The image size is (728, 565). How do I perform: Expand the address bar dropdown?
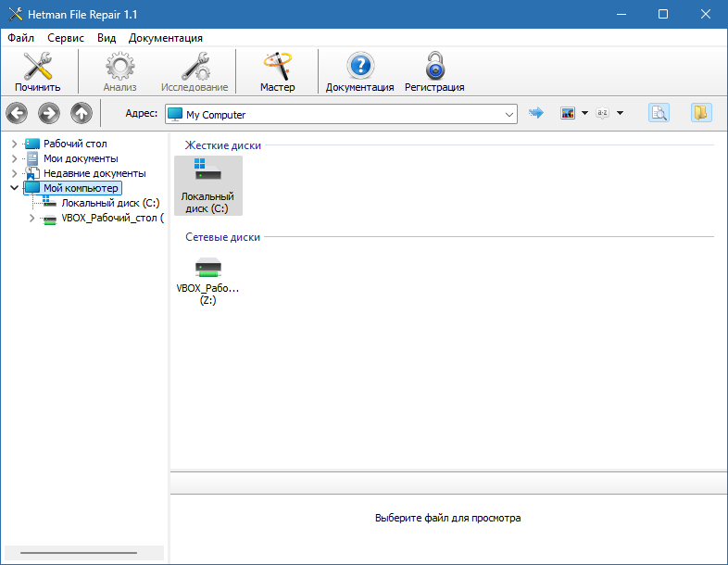508,114
